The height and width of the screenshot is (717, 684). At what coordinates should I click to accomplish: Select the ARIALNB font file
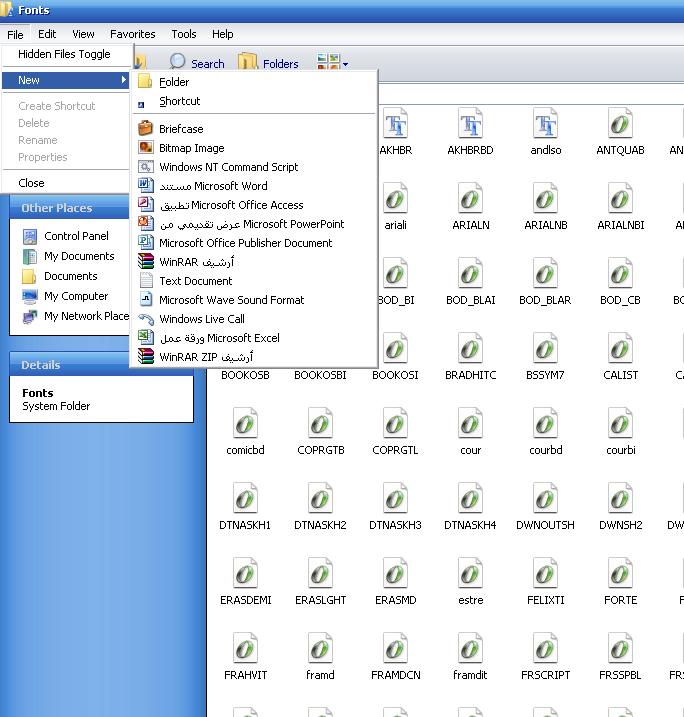point(545,207)
